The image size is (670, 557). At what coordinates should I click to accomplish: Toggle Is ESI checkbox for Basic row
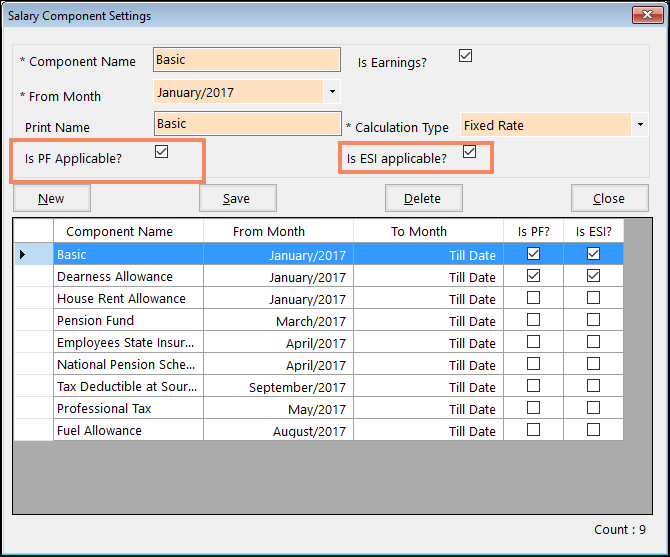coord(593,254)
